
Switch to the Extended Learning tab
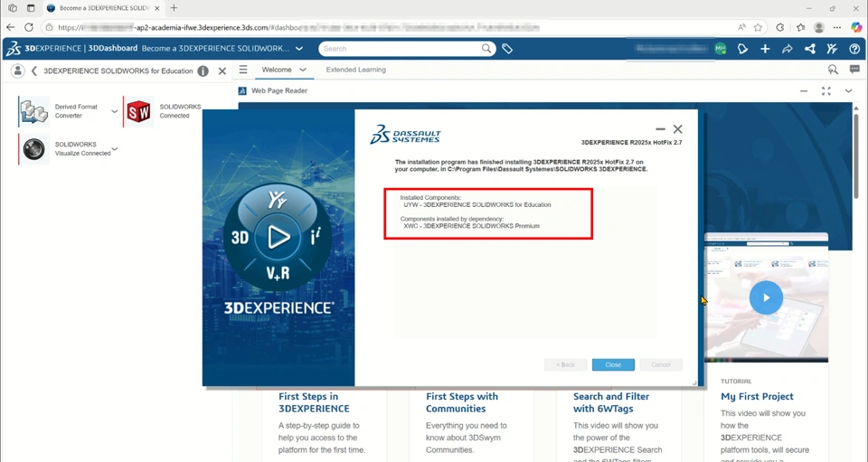[356, 70]
